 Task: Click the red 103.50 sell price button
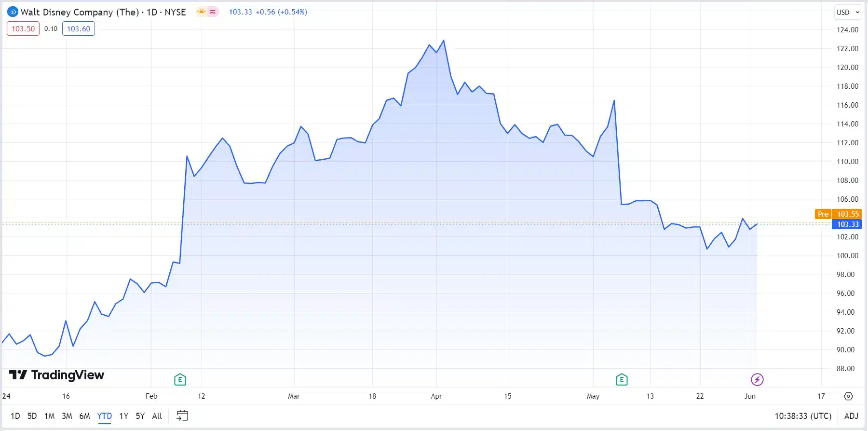23,28
